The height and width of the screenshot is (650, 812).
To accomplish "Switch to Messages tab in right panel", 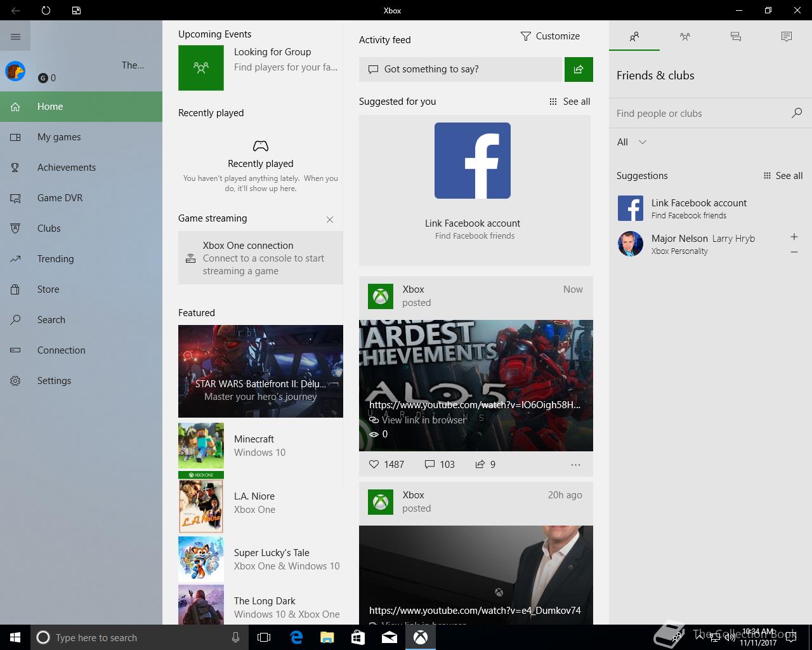I will (x=736, y=37).
